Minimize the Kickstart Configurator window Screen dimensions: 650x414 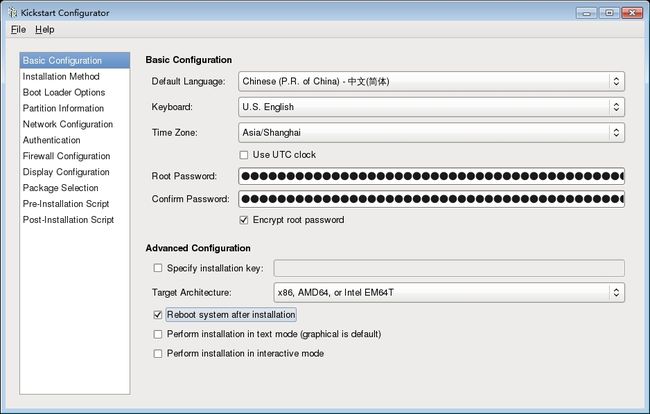tap(586, 13)
